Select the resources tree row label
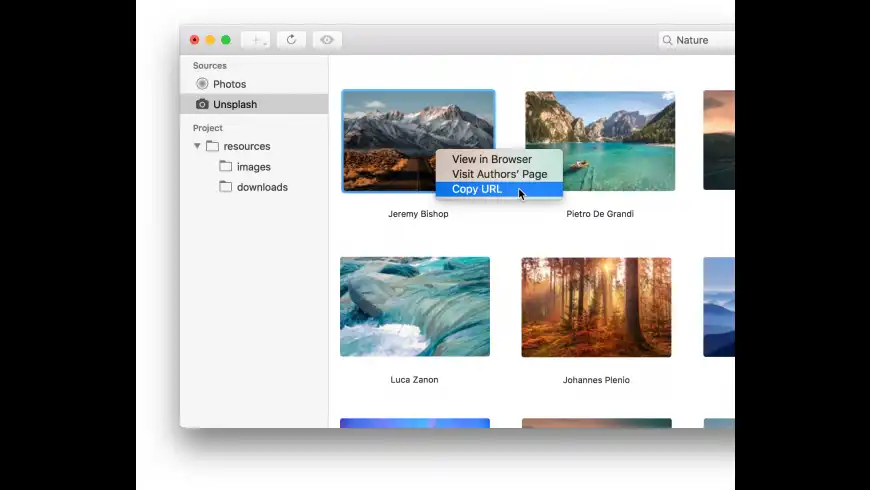 [247, 146]
